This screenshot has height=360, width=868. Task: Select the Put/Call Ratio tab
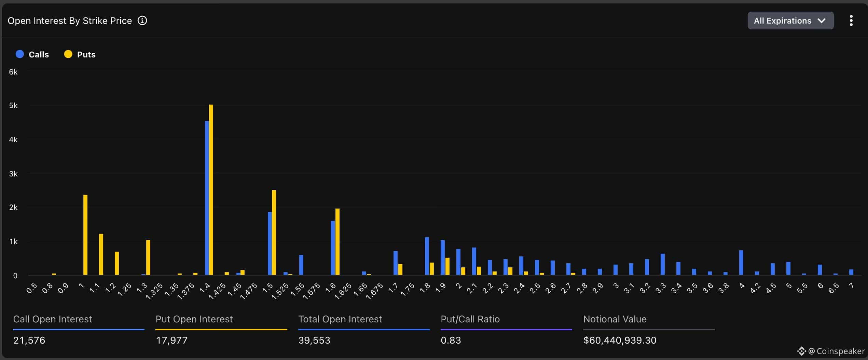[x=470, y=319]
